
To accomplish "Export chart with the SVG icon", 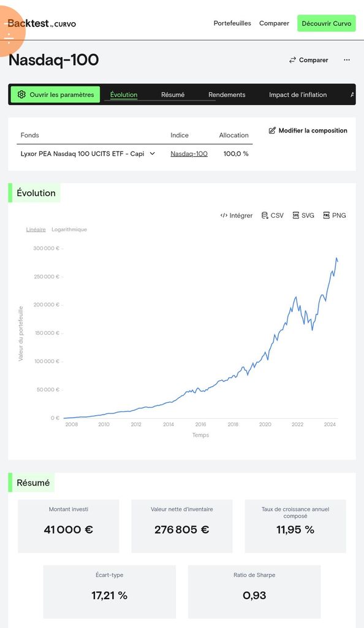I will (x=295, y=215).
